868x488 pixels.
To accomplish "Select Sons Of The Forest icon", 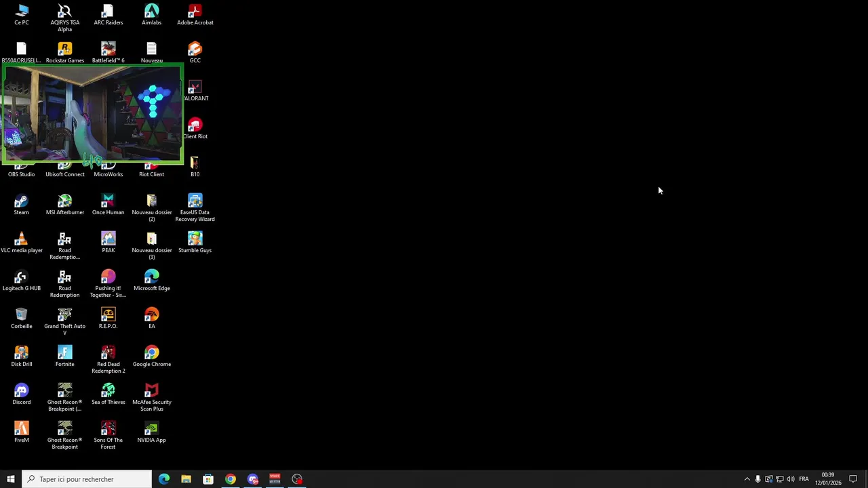I will 108,435.
